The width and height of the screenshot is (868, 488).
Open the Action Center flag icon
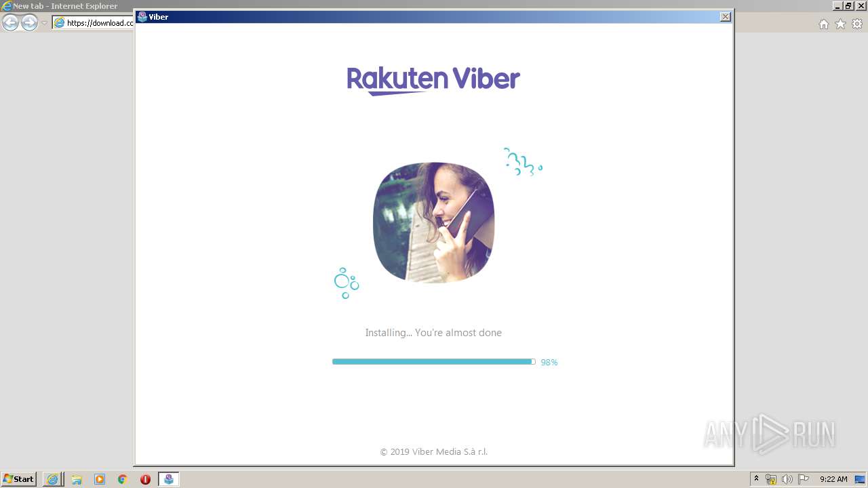[804, 479]
